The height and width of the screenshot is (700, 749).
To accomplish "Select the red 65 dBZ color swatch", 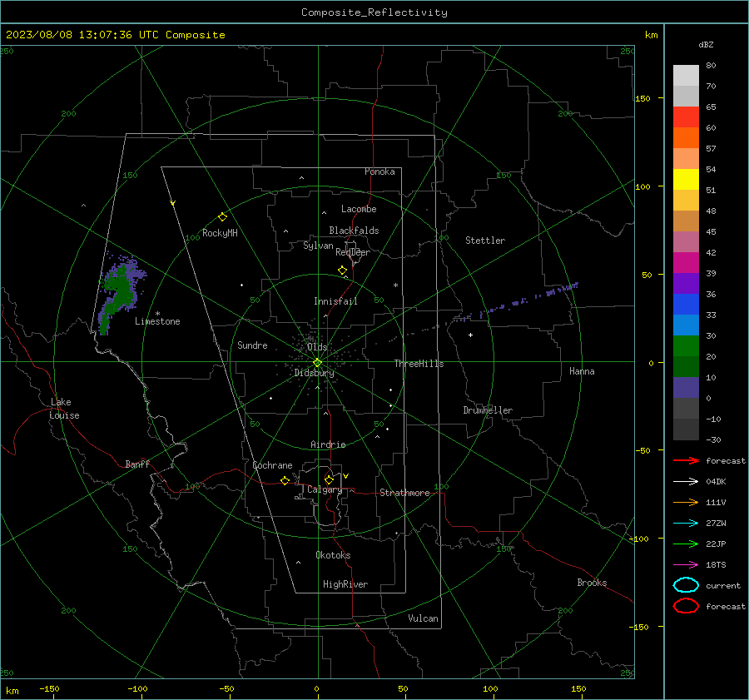I will click(686, 117).
